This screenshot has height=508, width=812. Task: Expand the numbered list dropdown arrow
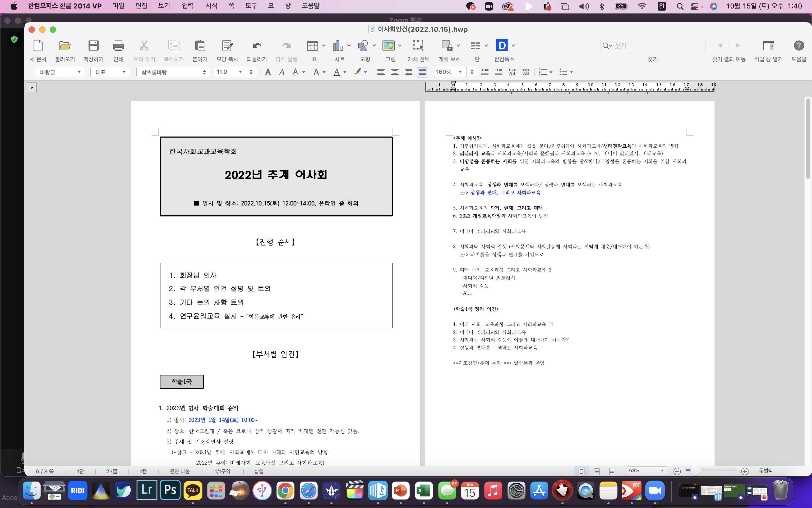pyautogui.click(x=551, y=72)
